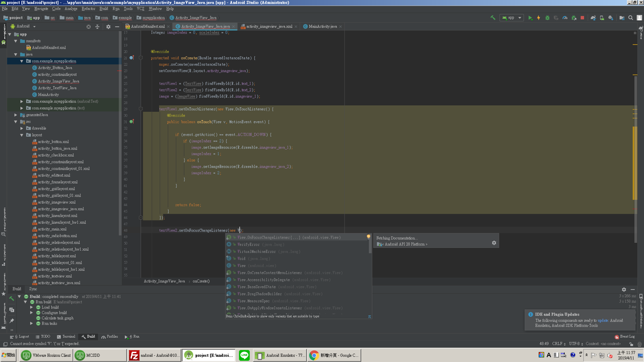Open the Refactor menu

click(x=88, y=9)
